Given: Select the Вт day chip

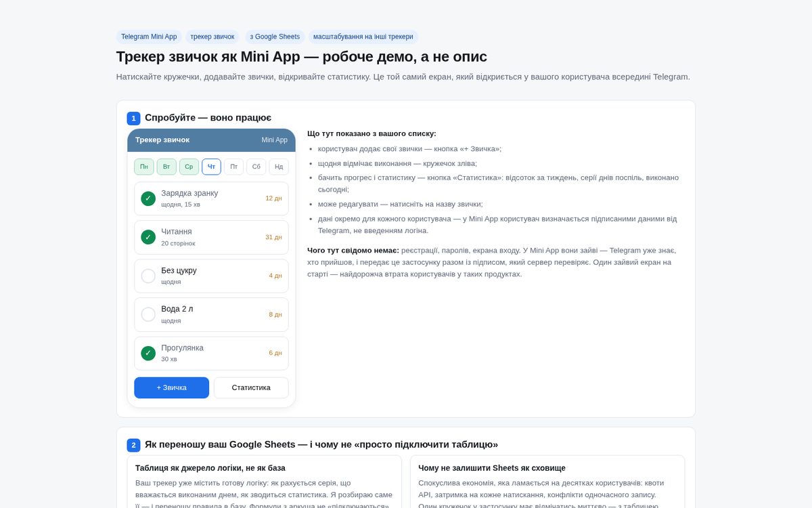Looking at the screenshot, I should (x=166, y=167).
